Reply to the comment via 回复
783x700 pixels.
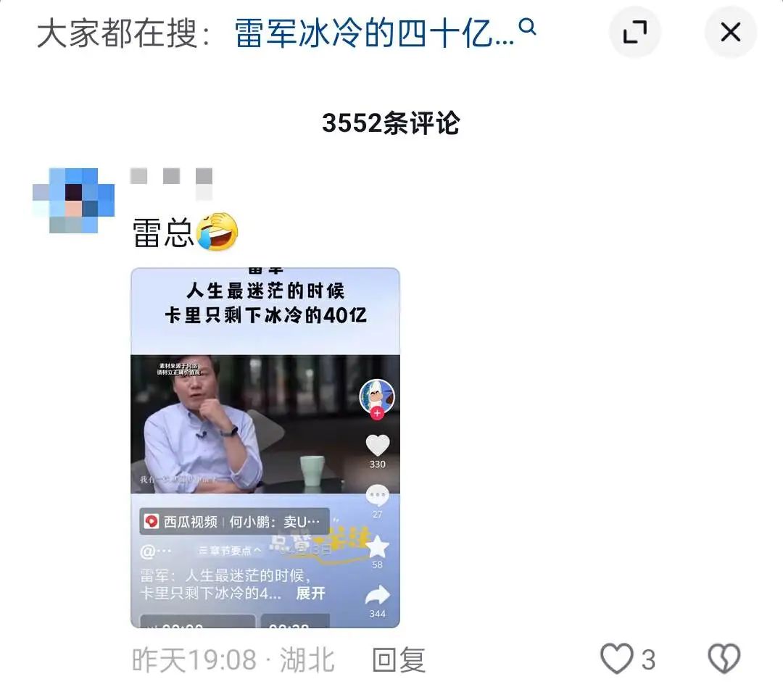click(x=399, y=659)
